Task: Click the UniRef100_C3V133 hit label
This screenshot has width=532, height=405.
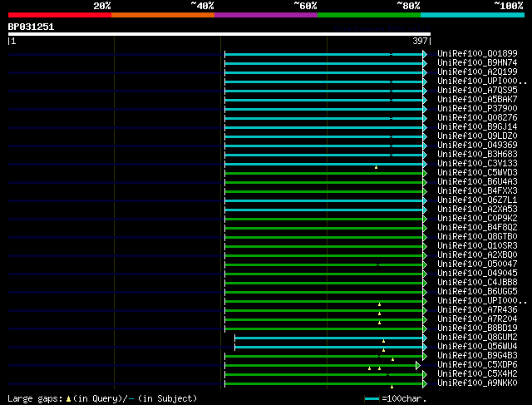Action: click(x=477, y=163)
